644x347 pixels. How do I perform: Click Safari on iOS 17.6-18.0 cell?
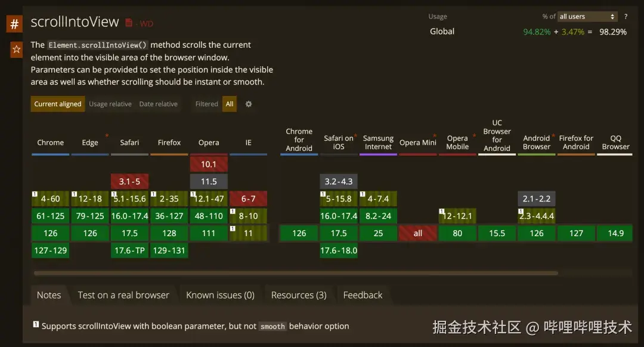(x=339, y=250)
